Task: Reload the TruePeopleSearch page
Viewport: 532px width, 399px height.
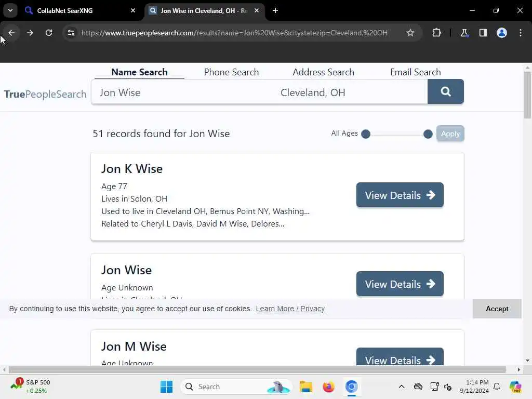Action: [49, 33]
